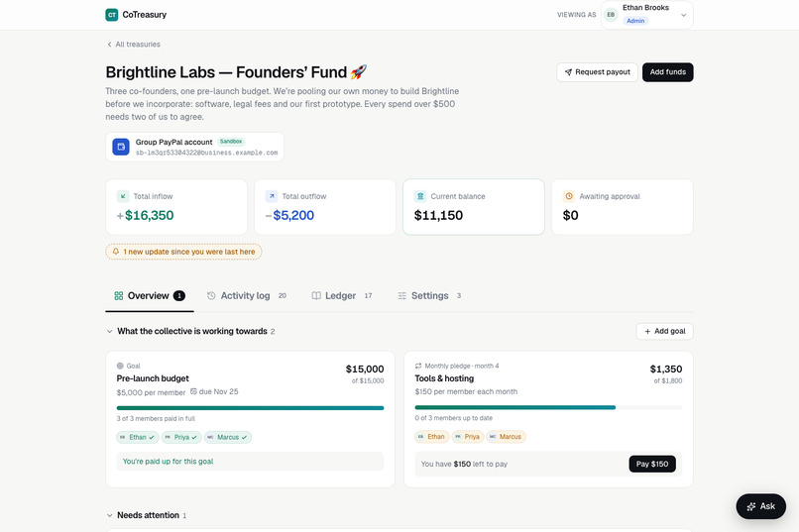Click the Awaiting approval clock icon
Image resolution: width=799 pixels, height=532 pixels.
point(569,196)
